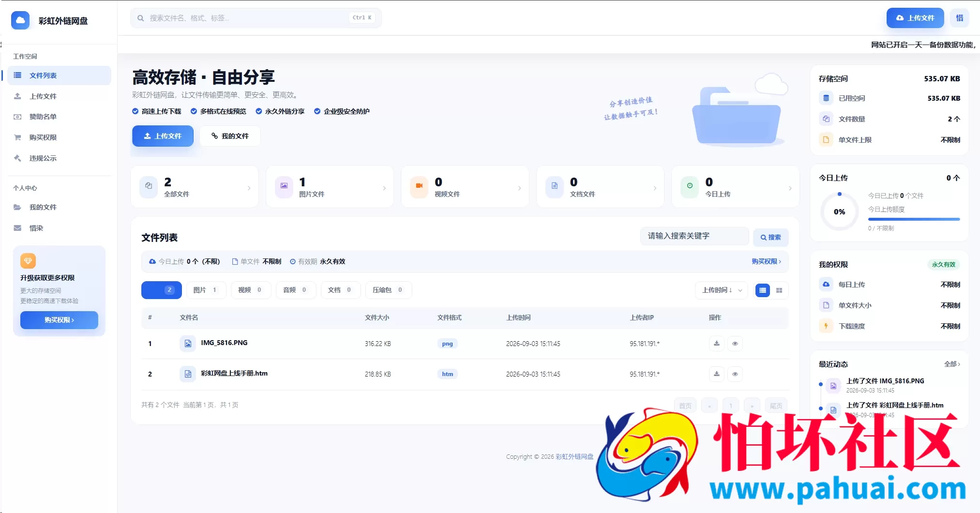This screenshot has width=980, height=513.
Task: Click the 下载速度 lightning icon
Action: tap(826, 326)
